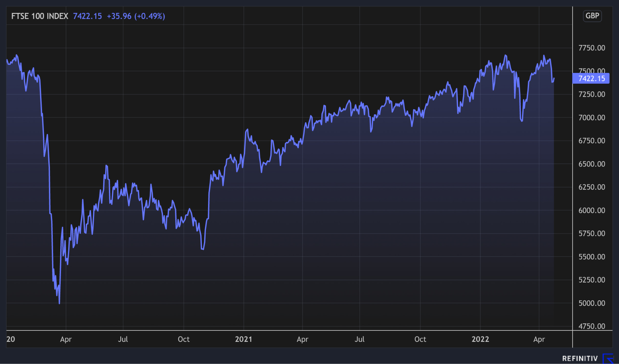Image resolution: width=619 pixels, height=364 pixels.
Task: Click the 5500.00 price axis label
Action: coord(592,257)
